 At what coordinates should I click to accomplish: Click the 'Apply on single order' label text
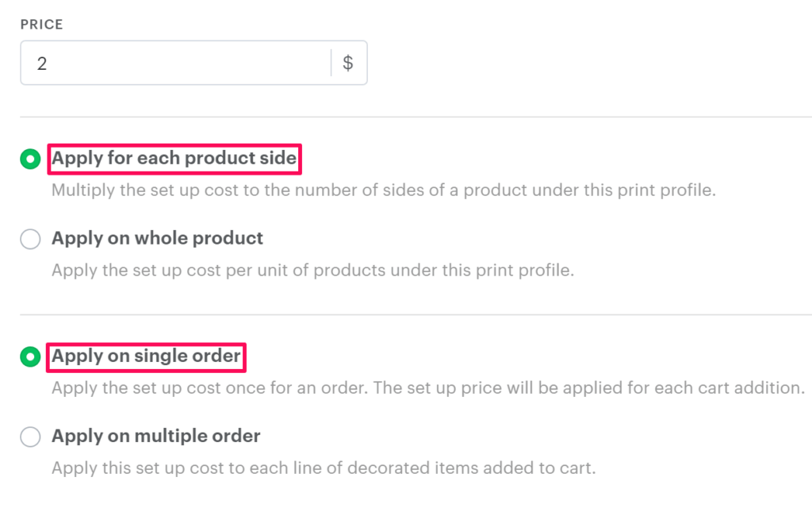tap(146, 356)
